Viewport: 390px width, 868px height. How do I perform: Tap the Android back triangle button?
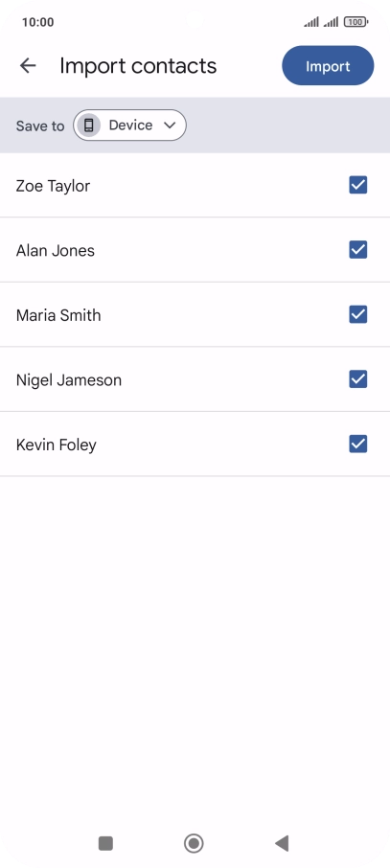coord(282,843)
